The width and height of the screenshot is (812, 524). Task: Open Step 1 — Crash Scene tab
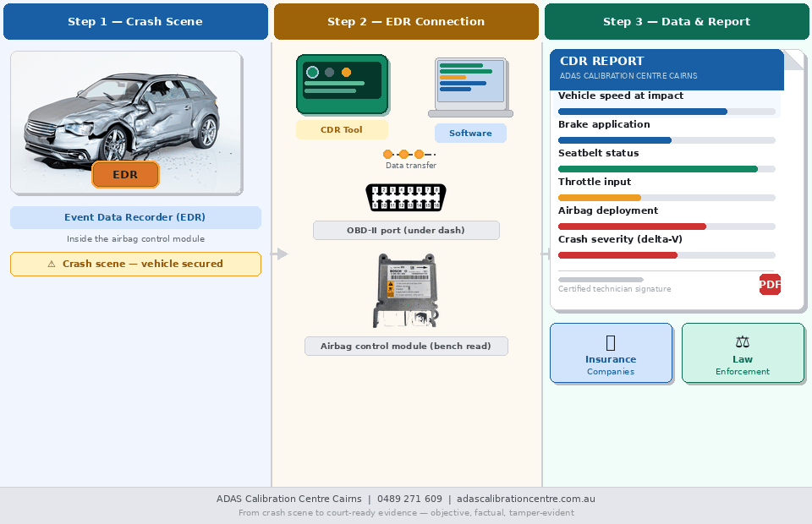tap(135, 22)
